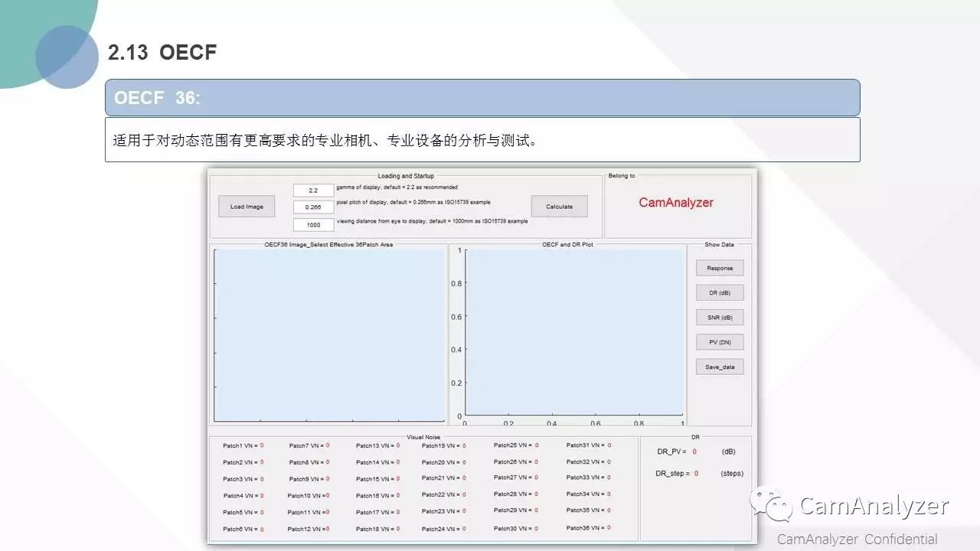Select the Patch1 VN value

pyautogui.click(x=262, y=445)
